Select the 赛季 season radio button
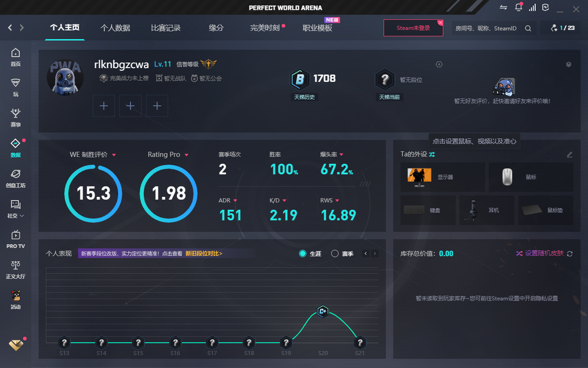 [335, 254]
